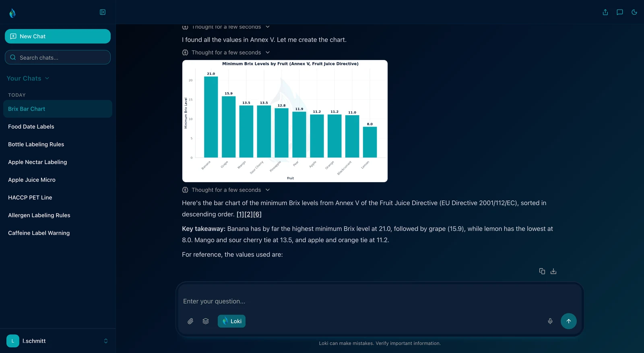The height and width of the screenshot is (353, 644).
Task: Select the Loki model button
Action: click(231, 321)
